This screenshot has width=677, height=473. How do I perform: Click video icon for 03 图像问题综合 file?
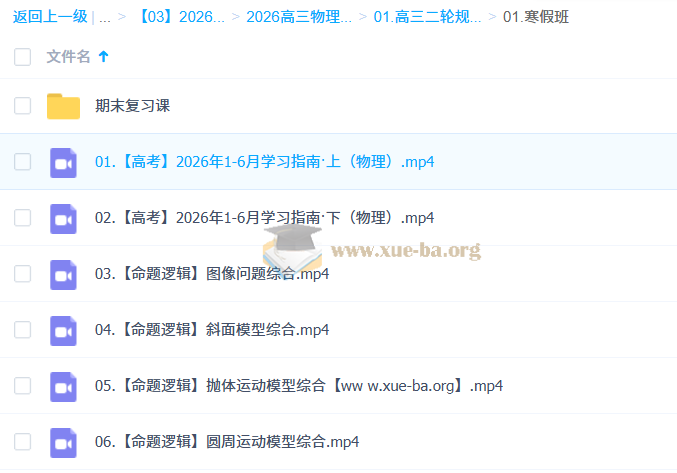coord(63,274)
